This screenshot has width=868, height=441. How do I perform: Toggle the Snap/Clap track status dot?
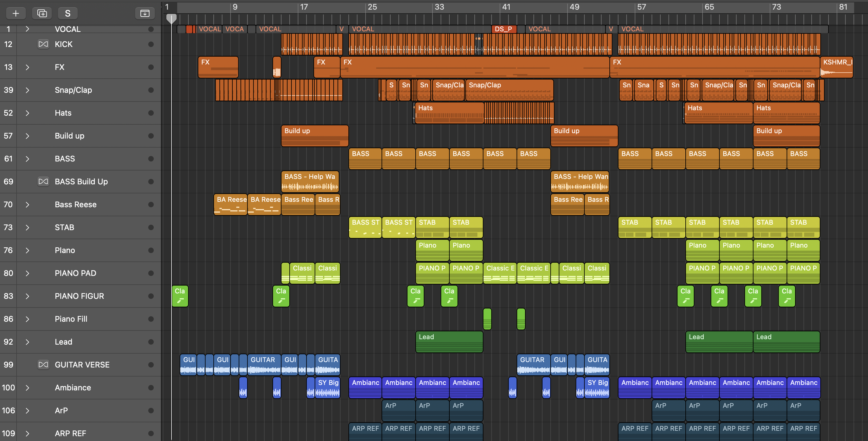click(151, 90)
